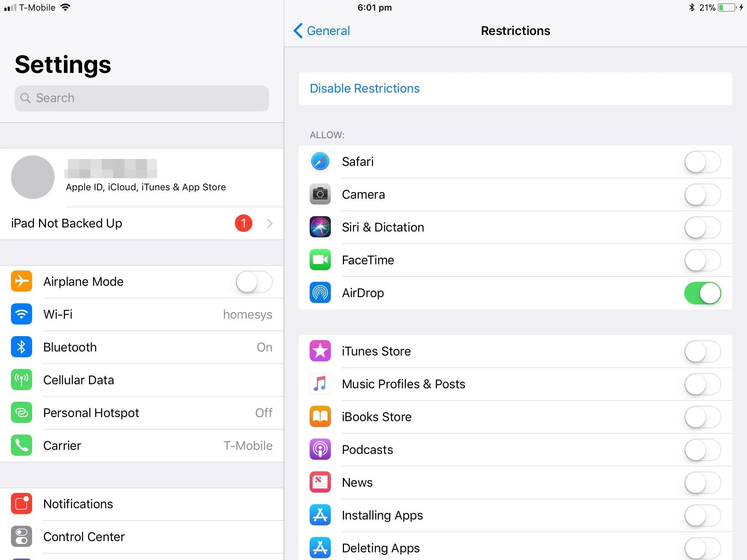Screen dimensions: 747x560
Task: Go back to General
Action: coord(322,31)
